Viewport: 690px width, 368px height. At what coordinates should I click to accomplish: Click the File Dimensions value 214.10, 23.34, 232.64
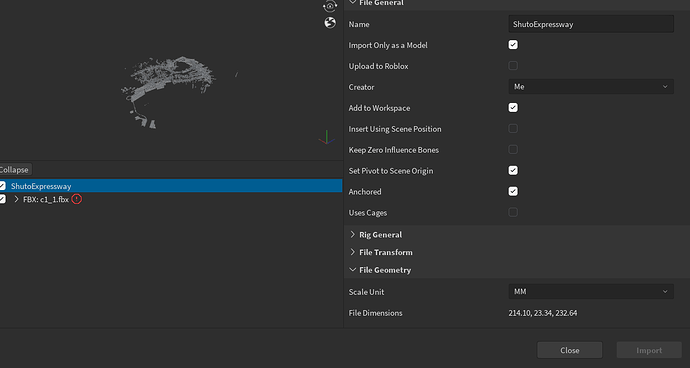[x=543, y=313]
